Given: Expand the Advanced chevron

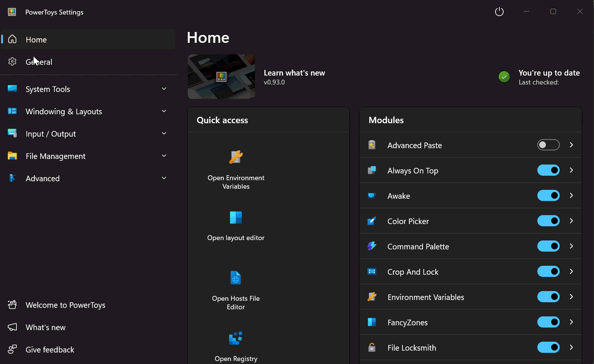Looking at the screenshot, I should click(164, 178).
